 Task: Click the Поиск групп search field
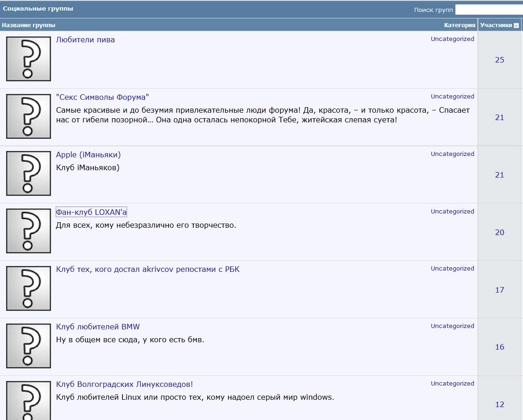coord(488,10)
